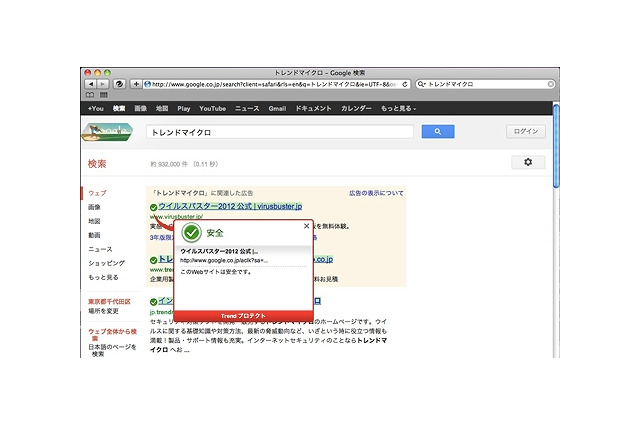Click the blue Google search button
The image size is (640, 426).
pos(438,131)
